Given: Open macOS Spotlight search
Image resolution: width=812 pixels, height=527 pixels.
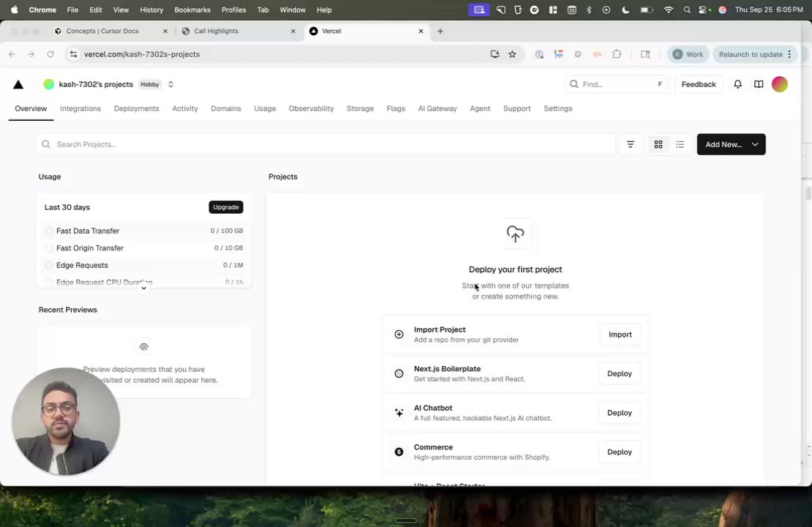Looking at the screenshot, I should pos(687,10).
